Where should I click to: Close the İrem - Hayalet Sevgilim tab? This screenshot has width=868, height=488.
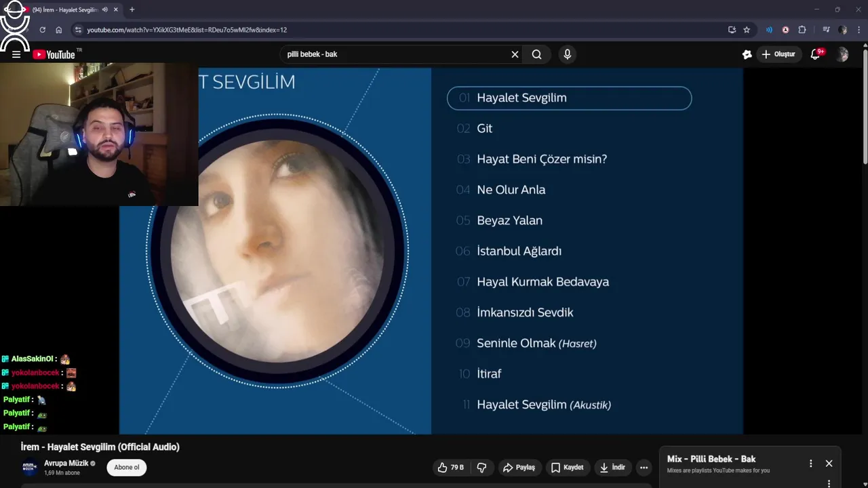click(x=116, y=9)
